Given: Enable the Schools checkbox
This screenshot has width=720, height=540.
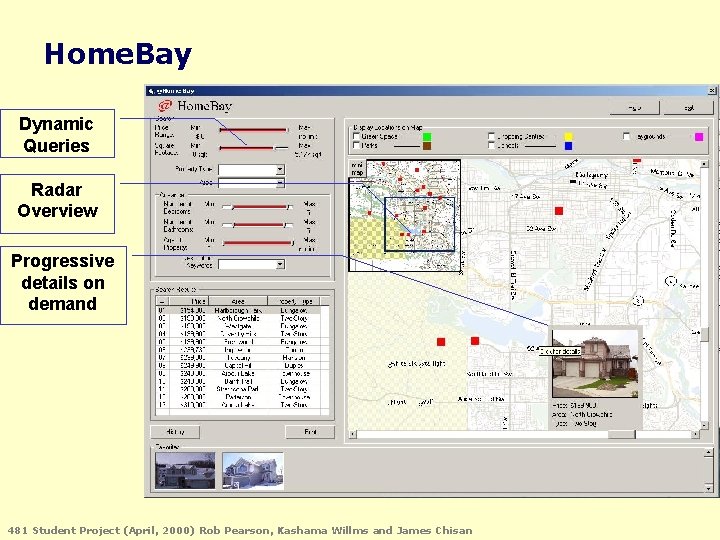Looking at the screenshot, I should pos(491,145).
